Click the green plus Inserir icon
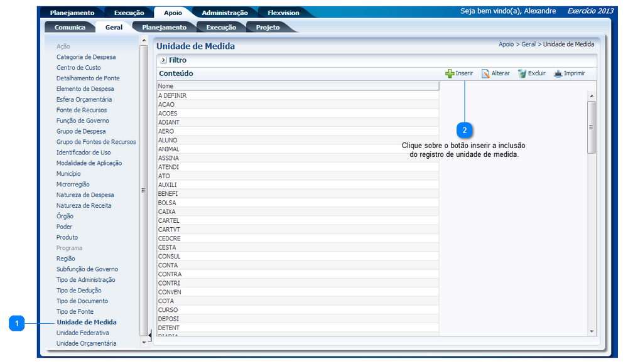The height and width of the screenshot is (364, 628). pos(450,73)
